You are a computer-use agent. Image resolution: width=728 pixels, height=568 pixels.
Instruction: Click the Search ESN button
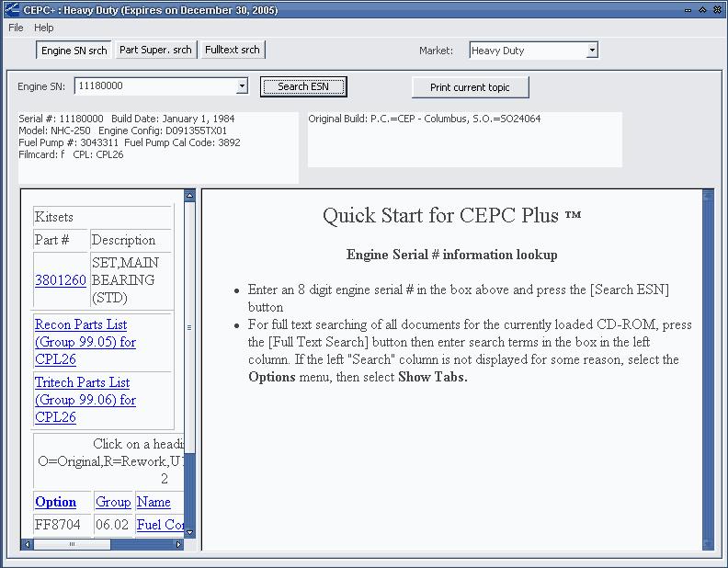[x=303, y=86]
